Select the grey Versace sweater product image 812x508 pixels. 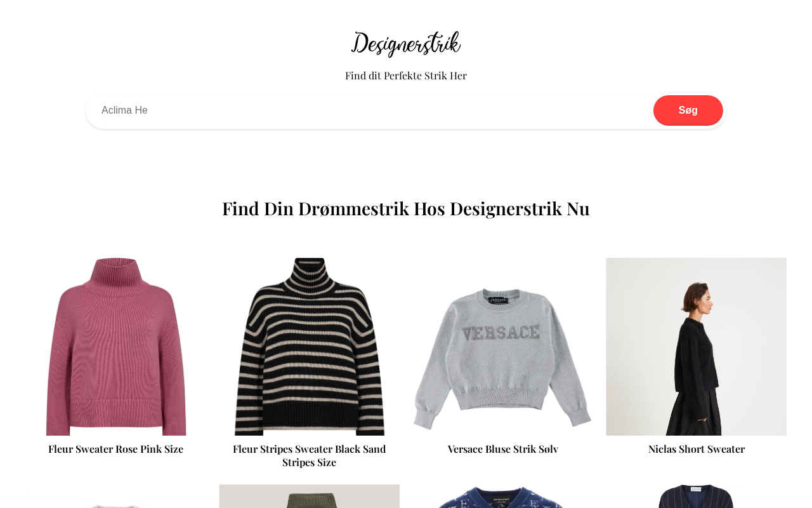tap(503, 347)
